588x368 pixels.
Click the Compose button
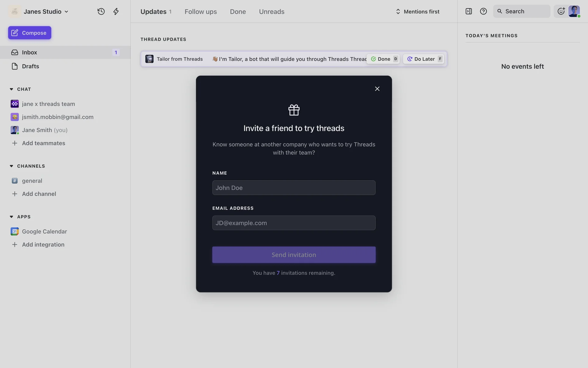click(30, 33)
